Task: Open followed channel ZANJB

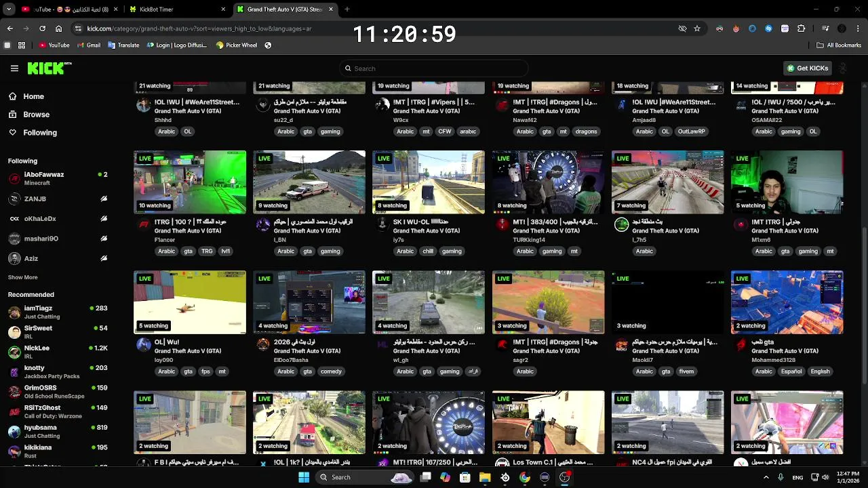Action: 57,199
